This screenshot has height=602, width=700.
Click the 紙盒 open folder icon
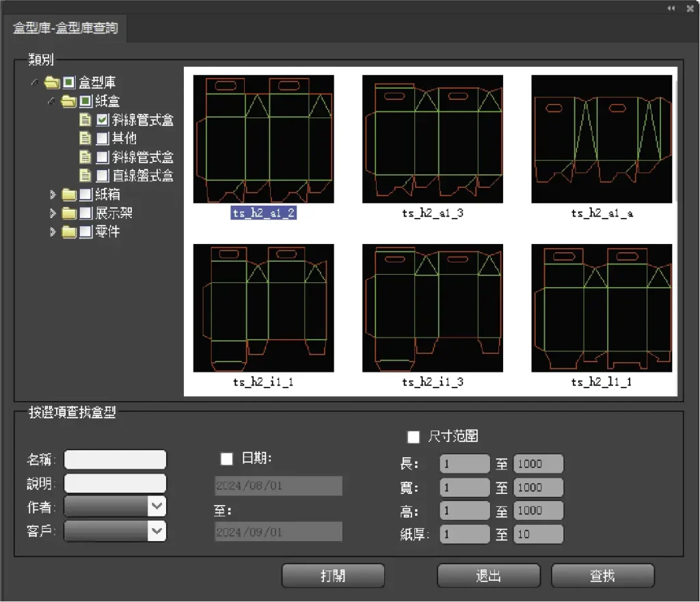pos(68,102)
